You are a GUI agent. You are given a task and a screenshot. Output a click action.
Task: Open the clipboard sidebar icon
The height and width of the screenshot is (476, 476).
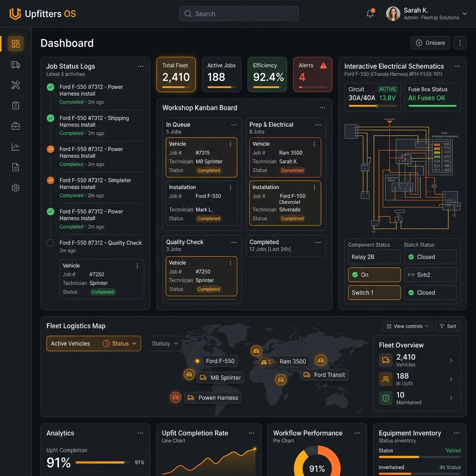[15, 106]
